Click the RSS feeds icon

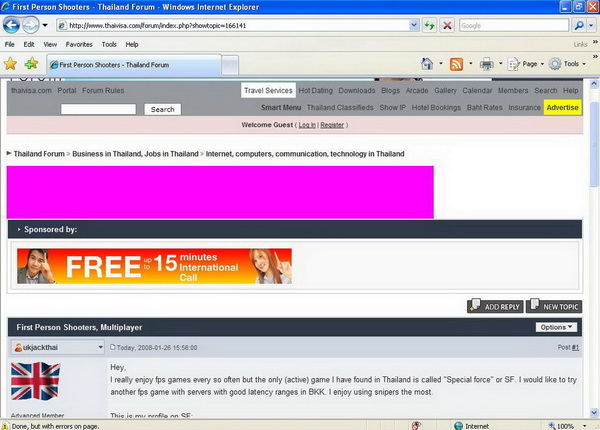pyautogui.click(x=456, y=64)
